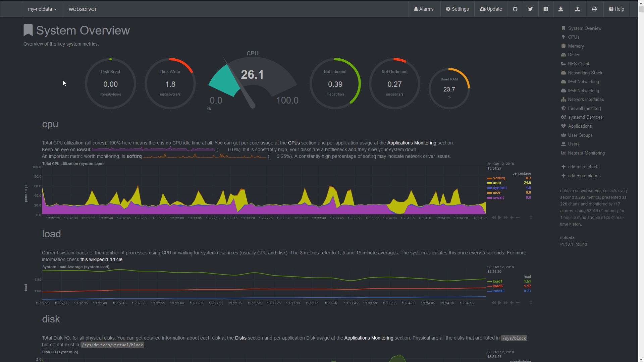Image resolution: width=644 pixels, height=362 pixels.
Task: Open Settings from the top navbar
Action: 457,9
